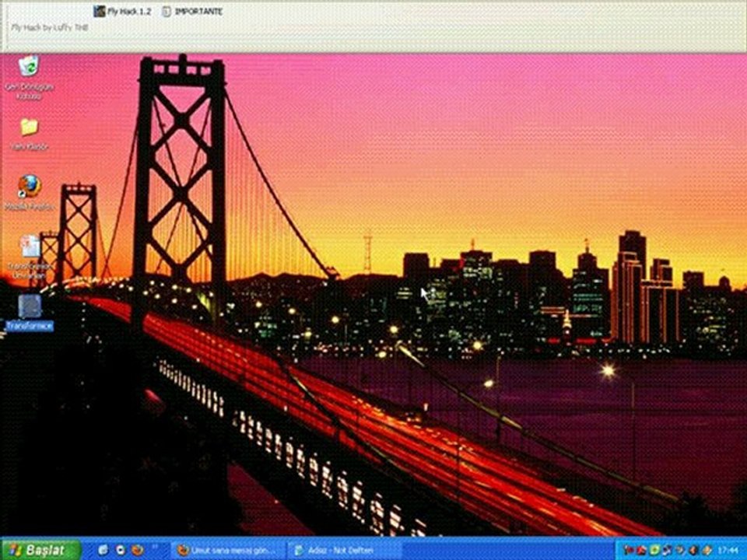Click the Fly Hack by Luffy TM text

tap(50, 28)
